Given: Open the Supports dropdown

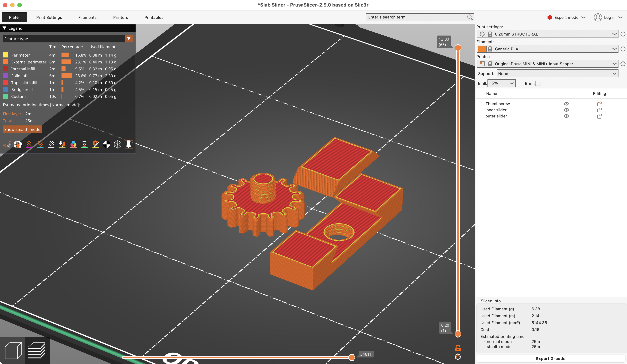Looking at the screenshot, I should tap(558, 74).
